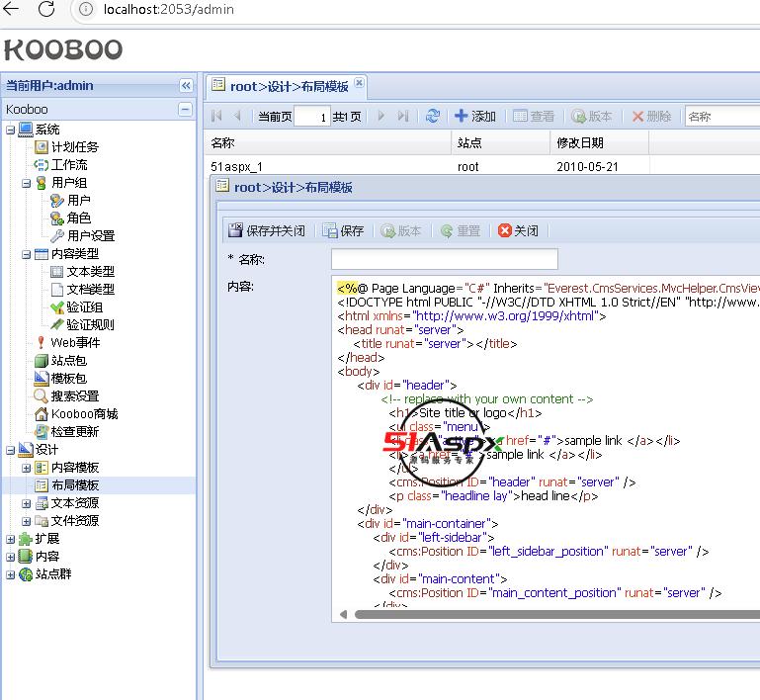Expand the 扩展 (Extensions) tree node

click(x=11, y=539)
